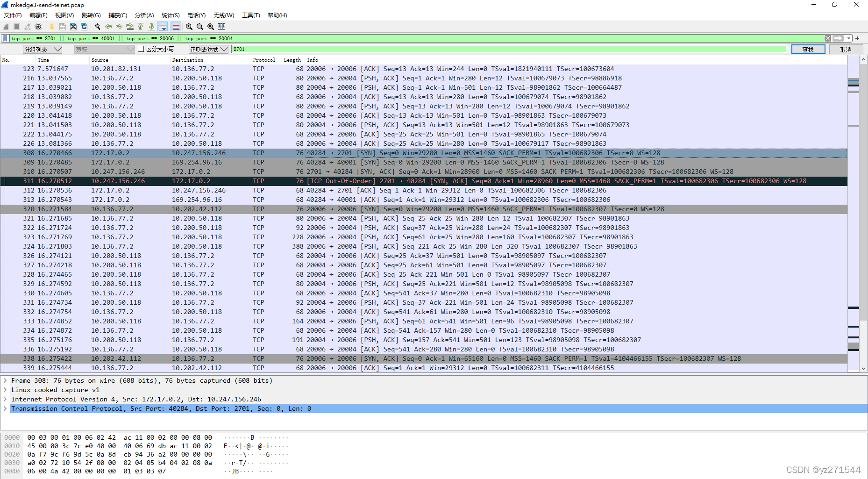
Task: Expand the Linux cooked capture v1 row
Action: (5, 390)
